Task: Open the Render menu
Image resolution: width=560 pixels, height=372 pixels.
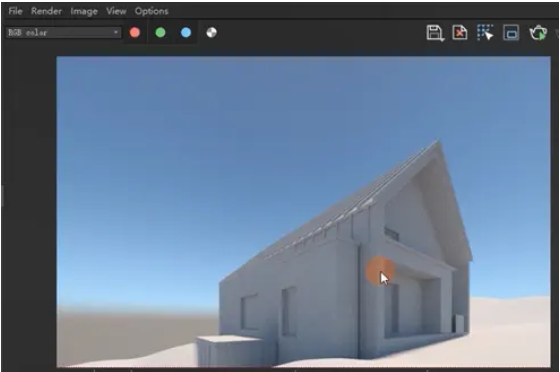Action: click(x=46, y=11)
